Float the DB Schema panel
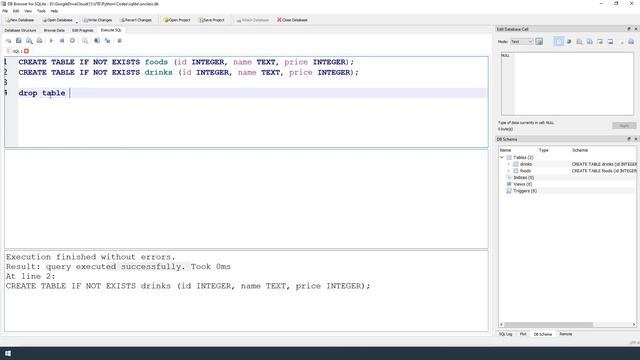 click(x=629, y=139)
